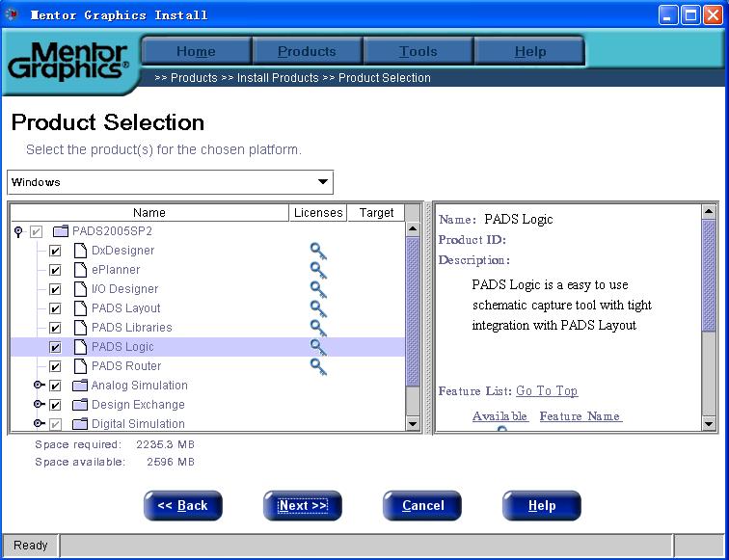Viewport: 729px width, 560px height.
Task: Uncheck the PADS Router checkbox
Action: (55, 366)
